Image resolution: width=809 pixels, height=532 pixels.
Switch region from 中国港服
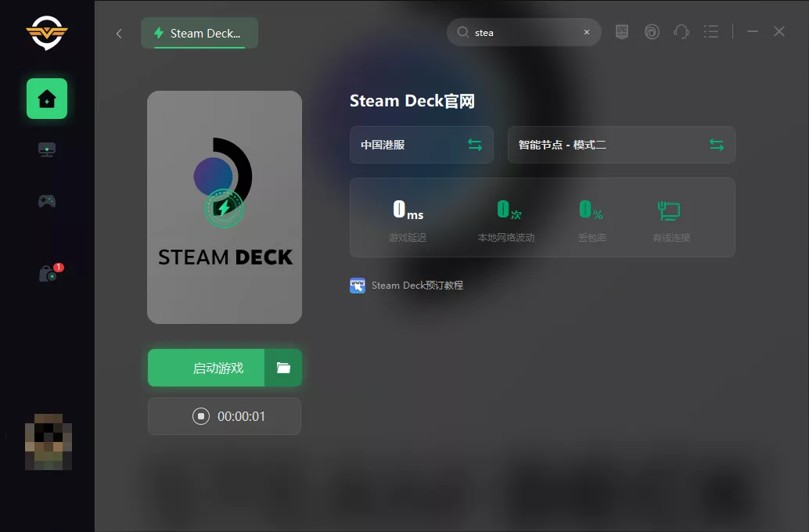422,145
